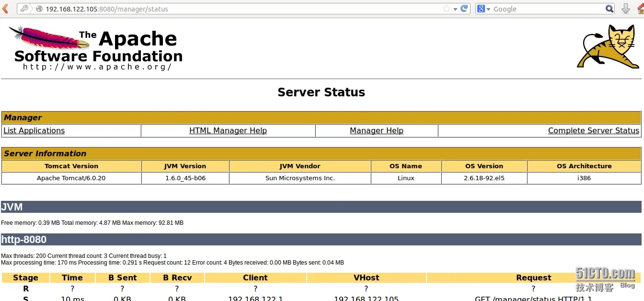Screen dimensions: 644x301
Task: Click the Apache Tomcat/6.0.20 cell
Action: (71, 178)
